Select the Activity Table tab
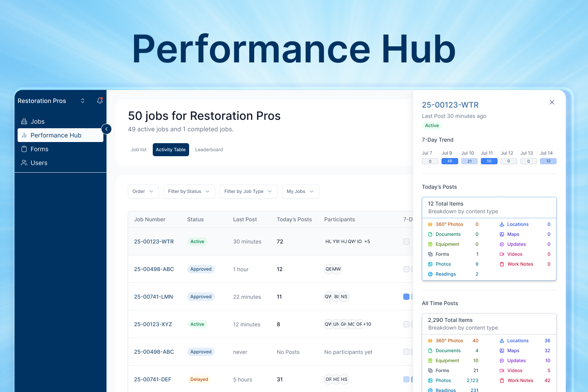 pyautogui.click(x=171, y=150)
